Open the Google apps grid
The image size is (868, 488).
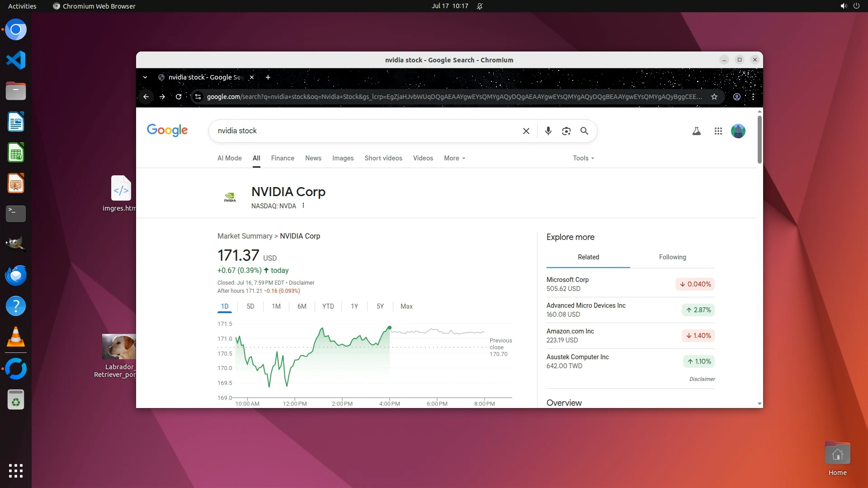718,131
